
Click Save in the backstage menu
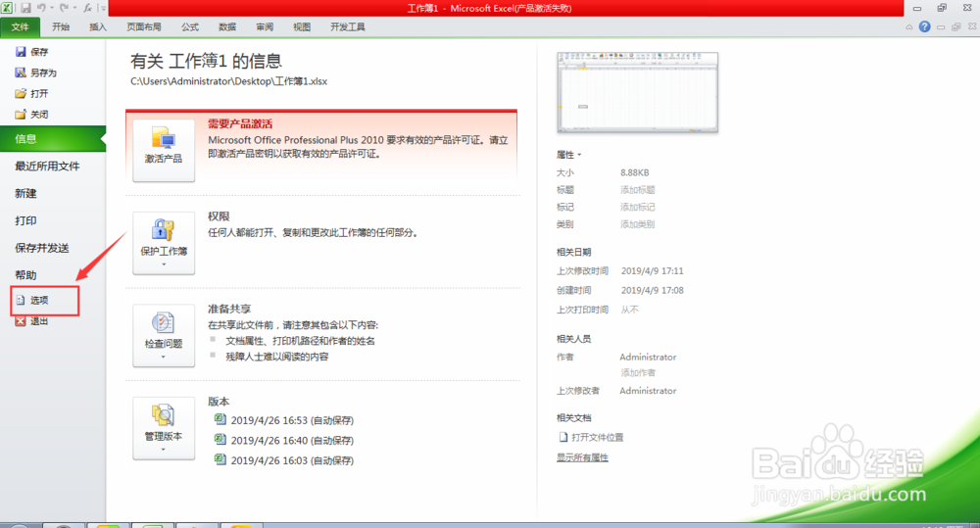click(x=31, y=52)
